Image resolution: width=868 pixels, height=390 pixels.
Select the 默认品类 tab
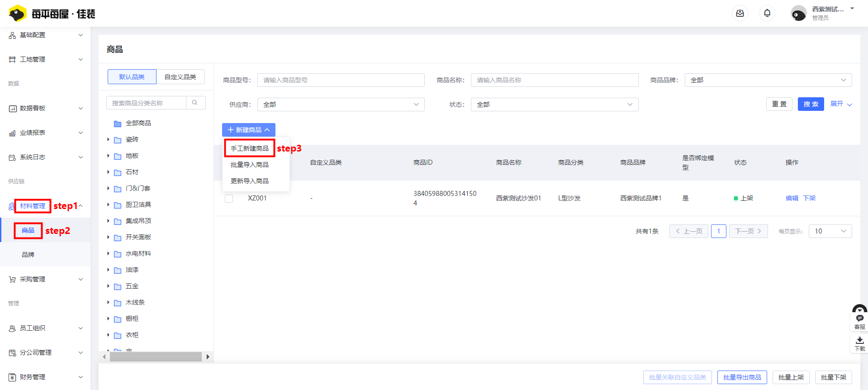click(x=132, y=77)
